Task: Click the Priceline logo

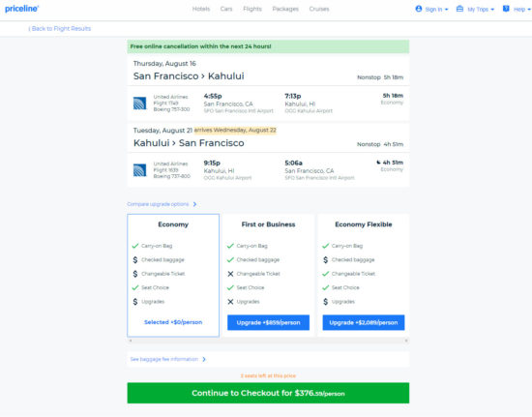Action: tap(21, 9)
